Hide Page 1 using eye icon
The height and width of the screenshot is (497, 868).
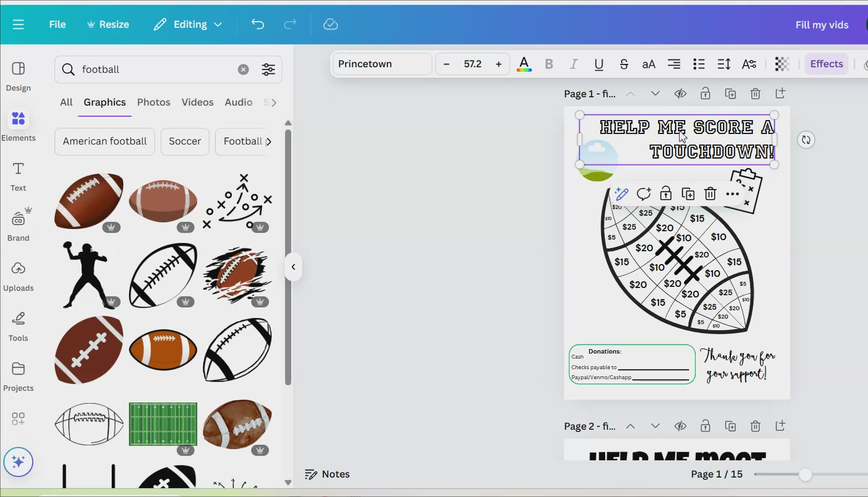pyautogui.click(x=680, y=93)
